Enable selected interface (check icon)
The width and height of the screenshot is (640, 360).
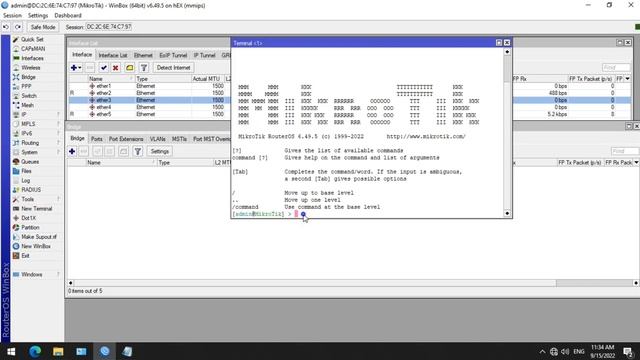click(x=104, y=68)
